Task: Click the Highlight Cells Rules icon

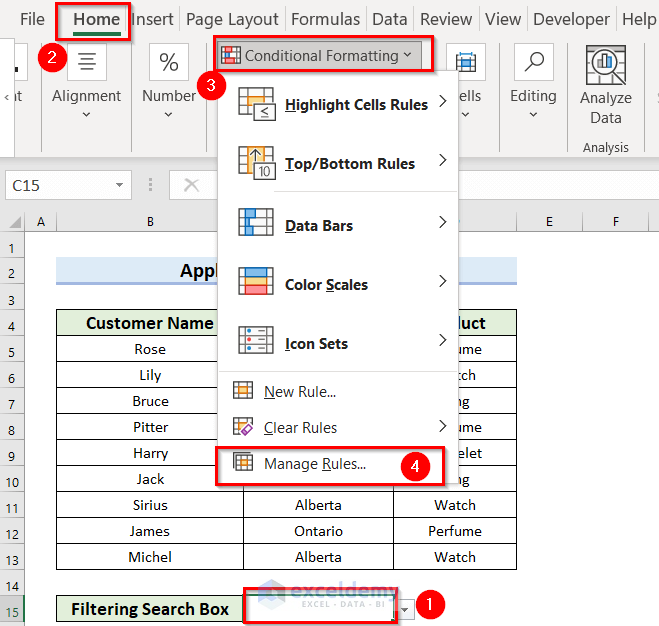Action: click(x=256, y=105)
